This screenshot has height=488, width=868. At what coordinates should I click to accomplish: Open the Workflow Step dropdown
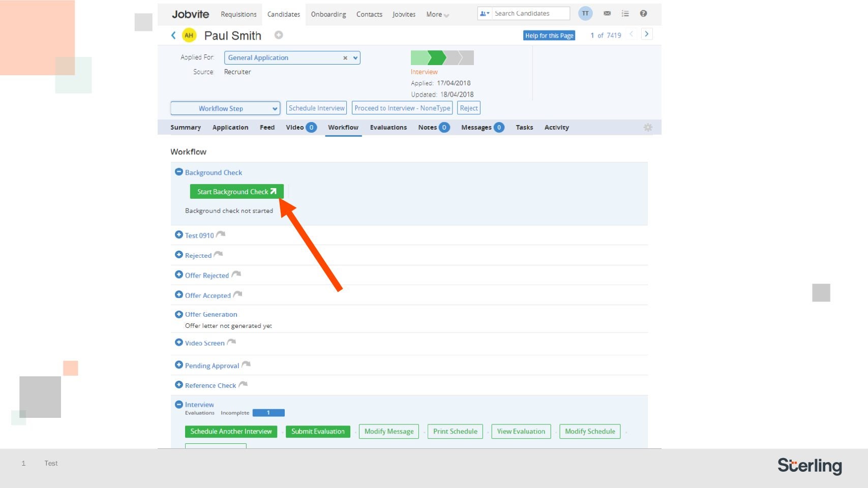tap(225, 108)
